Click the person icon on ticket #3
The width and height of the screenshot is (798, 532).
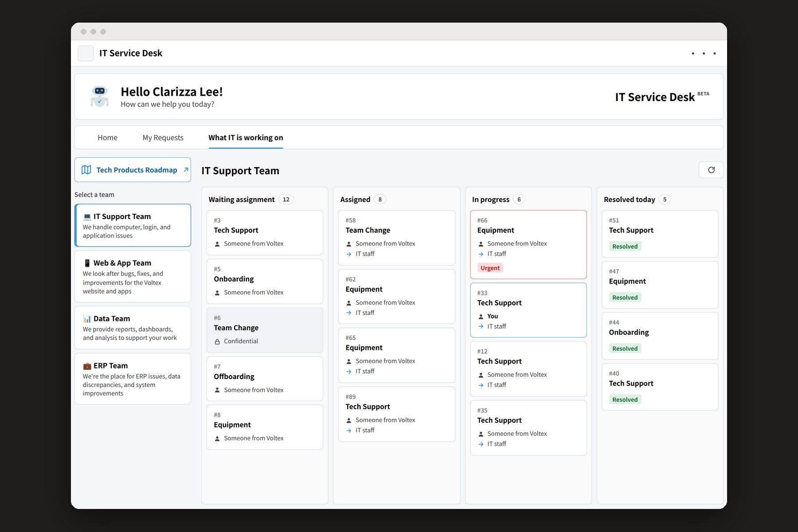point(217,244)
